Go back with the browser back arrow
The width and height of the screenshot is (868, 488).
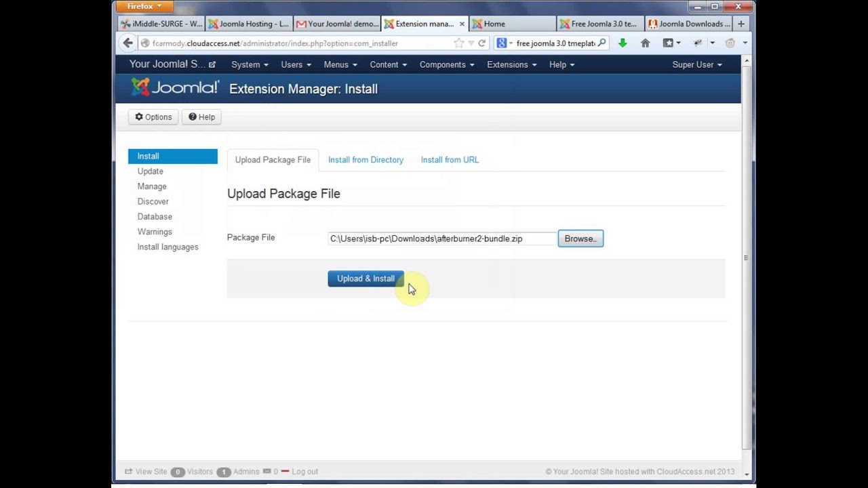[x=127, y=43]
